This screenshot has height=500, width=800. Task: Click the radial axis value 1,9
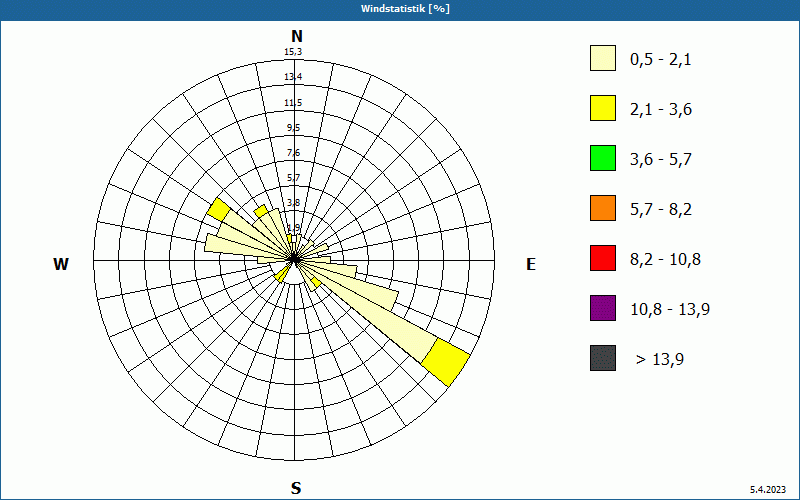[x=293, y=228]
